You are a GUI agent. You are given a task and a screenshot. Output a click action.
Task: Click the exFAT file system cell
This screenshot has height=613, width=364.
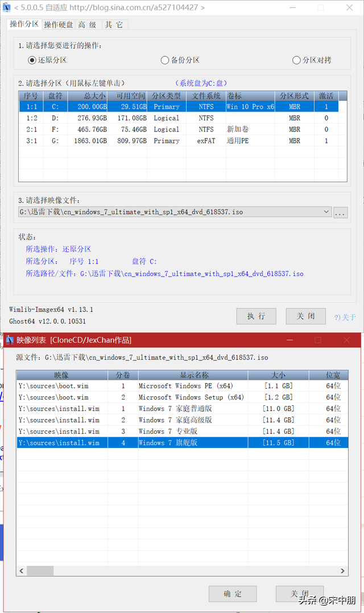pyautogui.click(x=206, y=141)
